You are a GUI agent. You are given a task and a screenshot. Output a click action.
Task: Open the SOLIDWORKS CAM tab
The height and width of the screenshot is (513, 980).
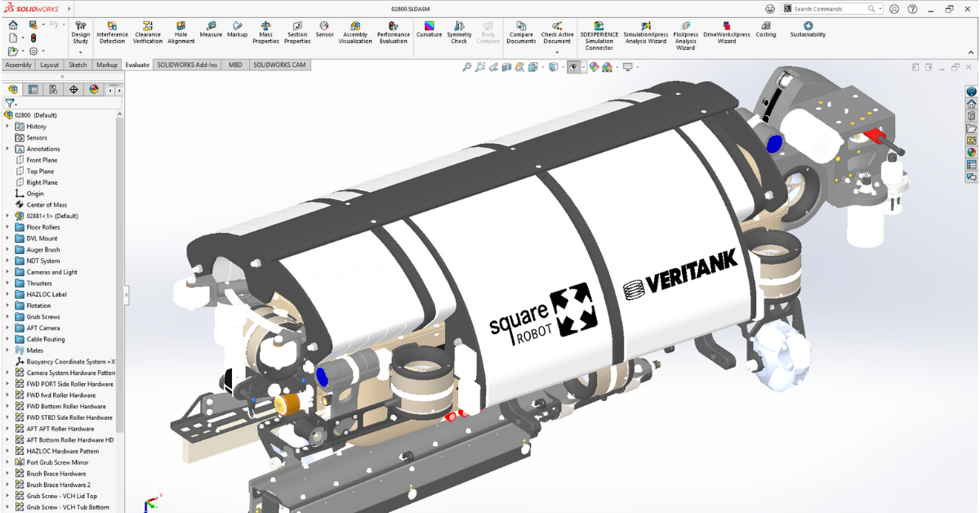point(279,65)
